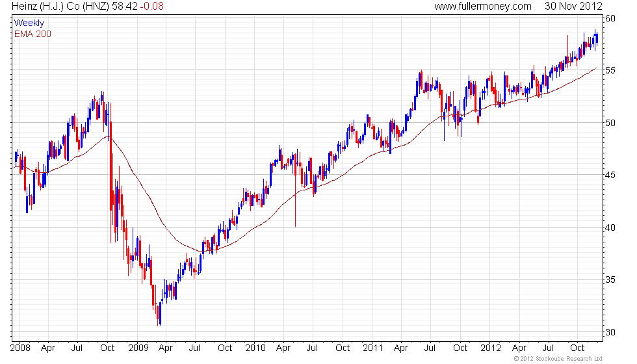
Task: Click the 50 price axis label
Action: coord(610,123)
